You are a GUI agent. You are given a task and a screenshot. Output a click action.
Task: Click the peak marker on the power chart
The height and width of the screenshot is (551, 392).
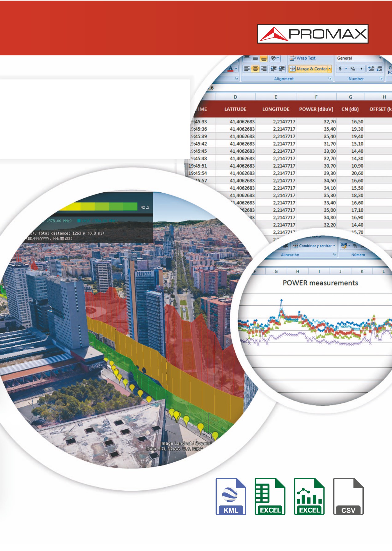click(281, 300)
